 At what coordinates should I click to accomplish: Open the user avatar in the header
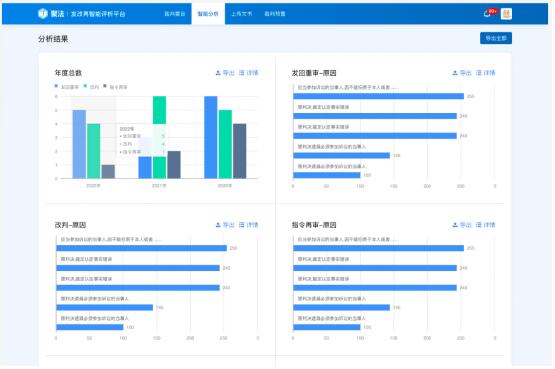point(506,14)
